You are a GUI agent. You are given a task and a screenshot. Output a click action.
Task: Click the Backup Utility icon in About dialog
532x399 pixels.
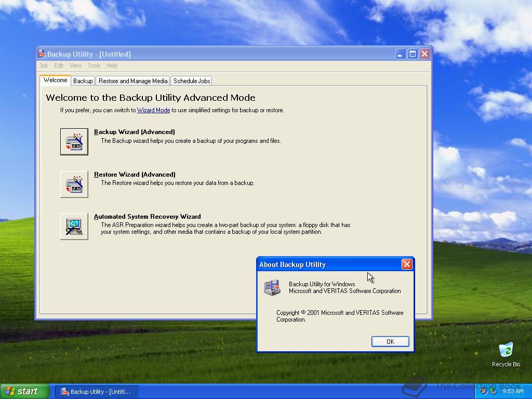click(x=272, y=287)
